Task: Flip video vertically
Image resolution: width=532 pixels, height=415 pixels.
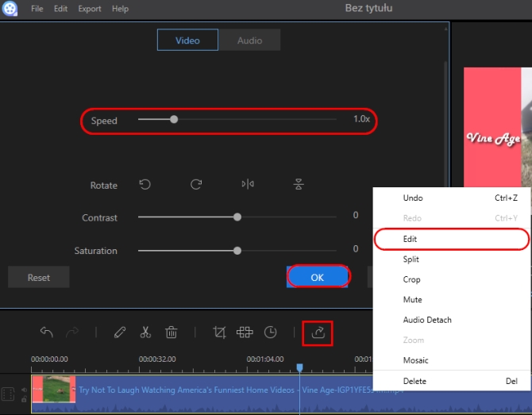Action: tap(299, 184)
